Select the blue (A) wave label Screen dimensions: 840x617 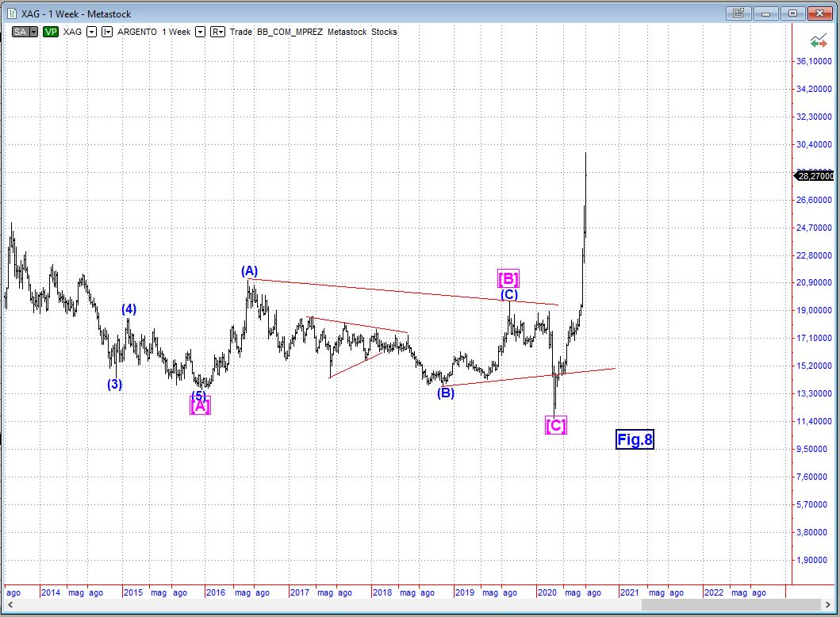pyautogui.click(x=249, y=270)
